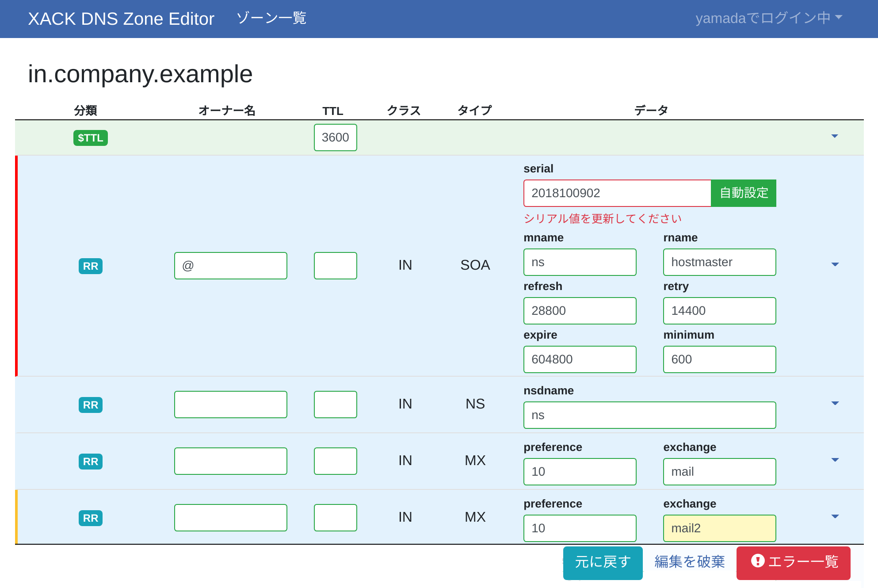Expand the mail MX row menu arrow
The height and width of the screenshot is (588, 878).
pyautogui.click(x=835, y=460)
